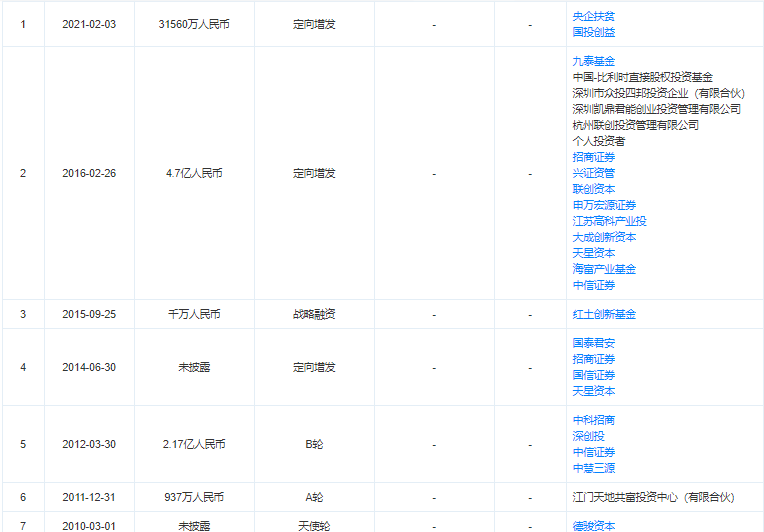Visit the 兴证资管 investor page
This screenshot has width=764, height=532.
coord(593,173)
